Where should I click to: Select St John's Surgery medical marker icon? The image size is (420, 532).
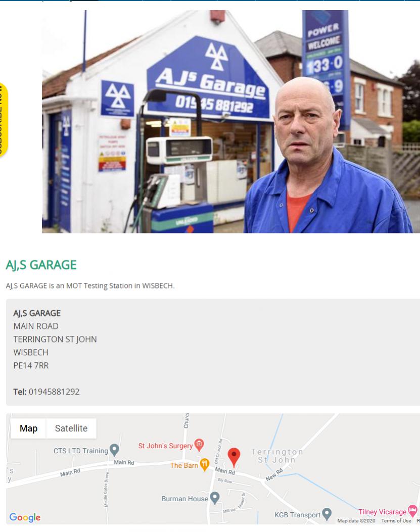199,445
